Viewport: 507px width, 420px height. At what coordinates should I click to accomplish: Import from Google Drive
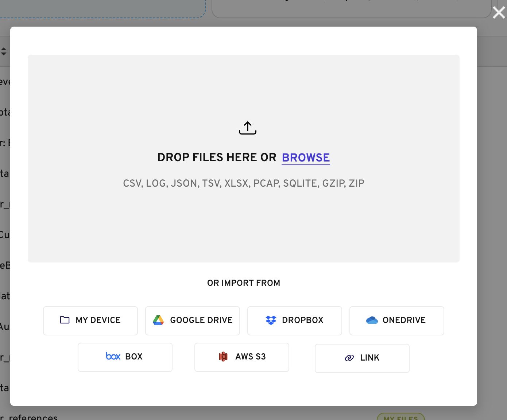(x=193, y=321)
